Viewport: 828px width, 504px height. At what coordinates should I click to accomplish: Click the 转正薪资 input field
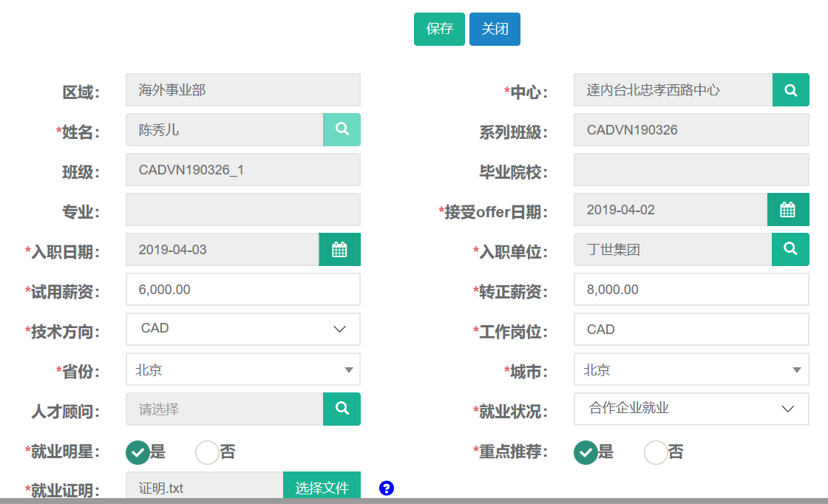coord(691,290)
